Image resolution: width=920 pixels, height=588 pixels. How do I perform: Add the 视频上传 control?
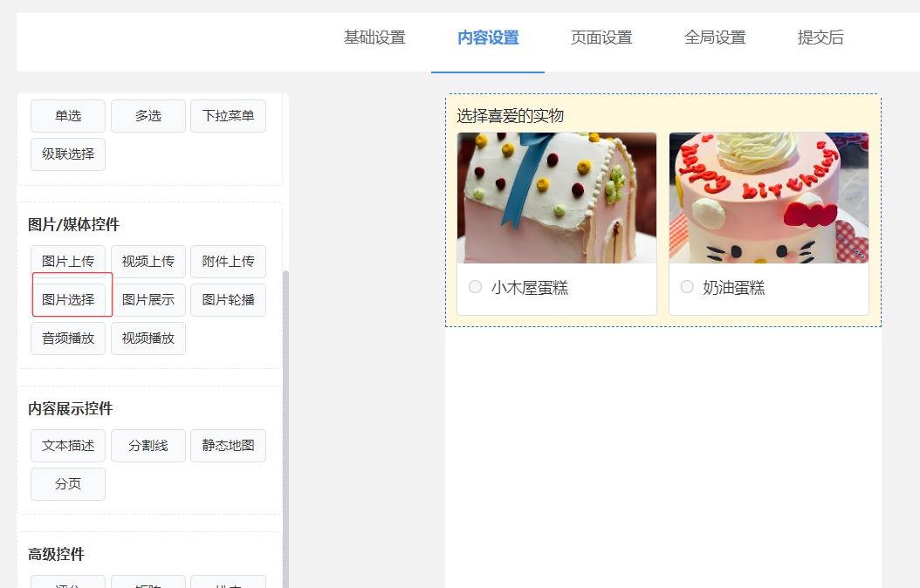click(148, 262)
